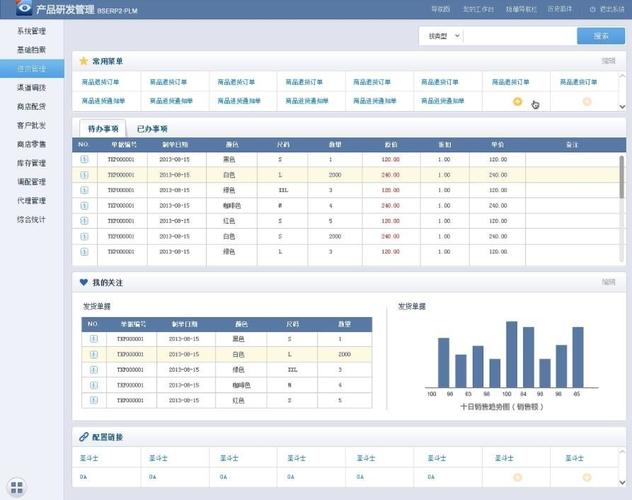Click 数量 column header in 待办事项 table
The image size is (632, 500).
pyautogui.click(x=335, y=144)
